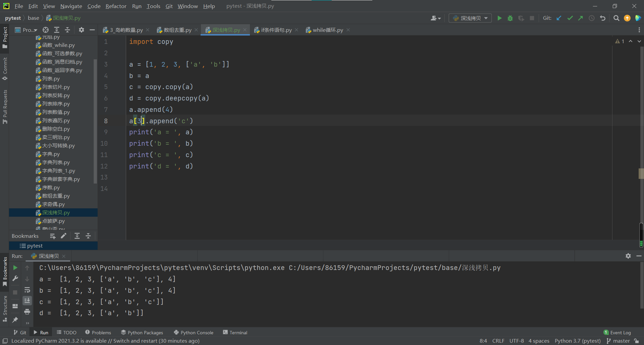Open the Python Console tool window
The height and width of the screenshot is (345, 644).
coord(194,332)
